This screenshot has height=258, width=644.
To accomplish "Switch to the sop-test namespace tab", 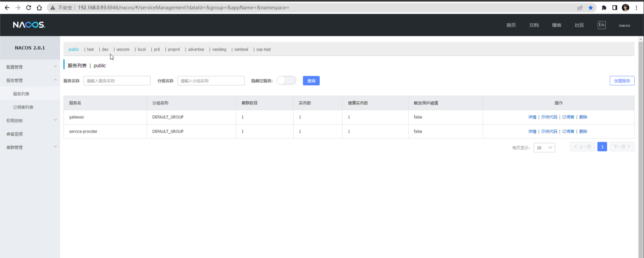I will (x=264, y=49).
